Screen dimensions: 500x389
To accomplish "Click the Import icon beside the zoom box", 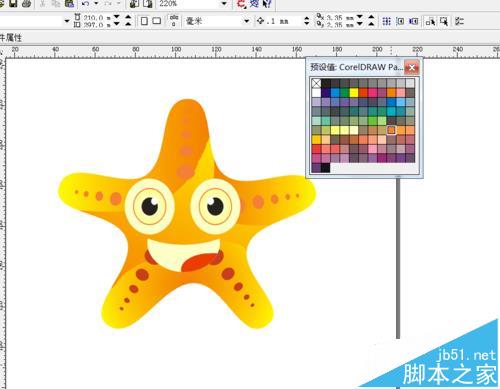I will click(134, 3).
